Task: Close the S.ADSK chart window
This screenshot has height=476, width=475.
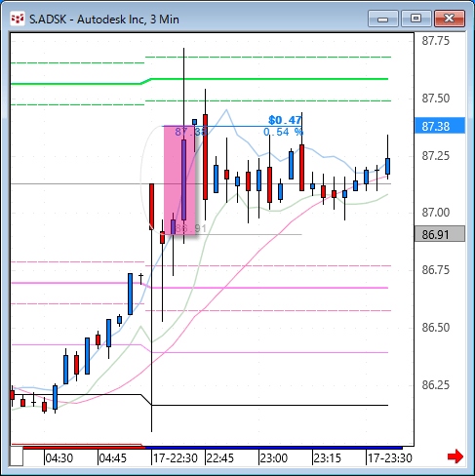Action: (450, 19)
